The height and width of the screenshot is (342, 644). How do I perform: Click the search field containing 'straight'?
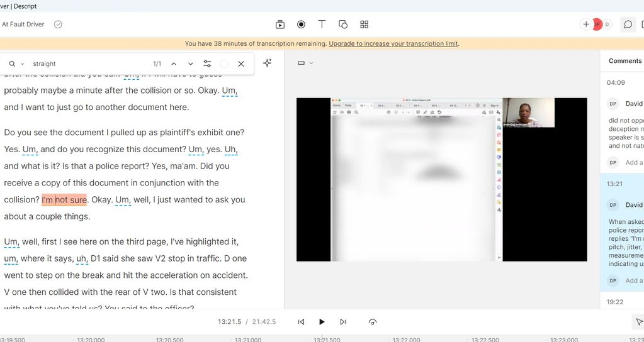point(88,63)
